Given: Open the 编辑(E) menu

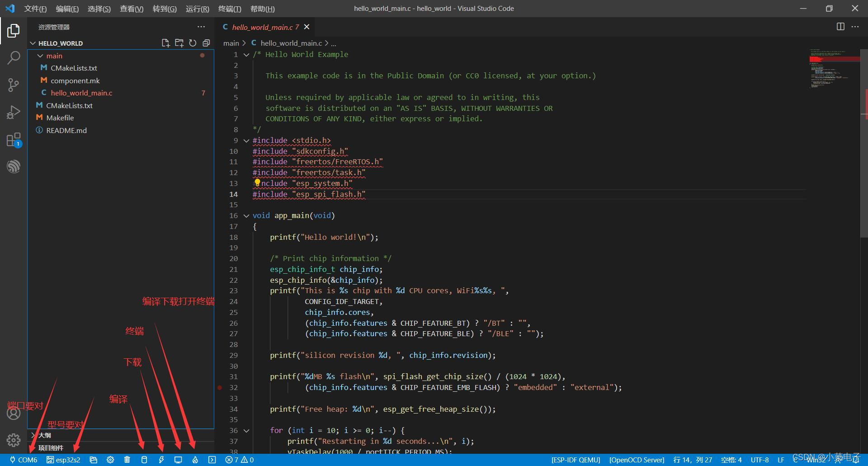Looking at the screenshot, I should (x=67, y=9).
